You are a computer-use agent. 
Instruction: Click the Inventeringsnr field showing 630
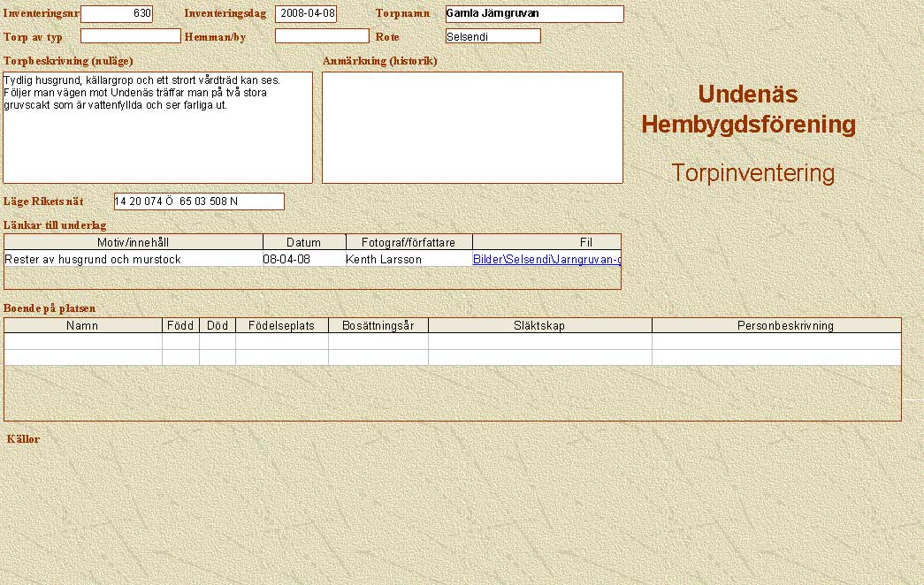click(116, 14)
